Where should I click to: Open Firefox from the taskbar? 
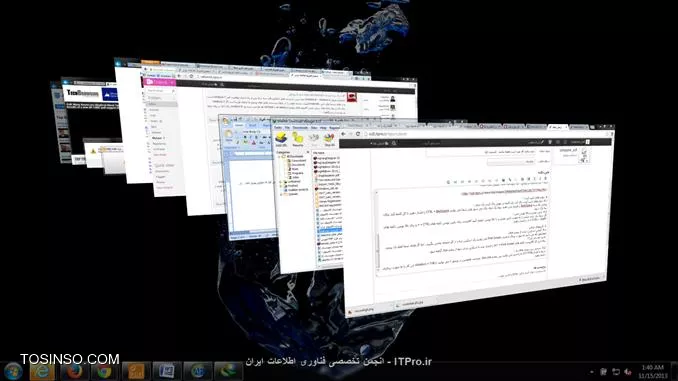click(74, 371)
